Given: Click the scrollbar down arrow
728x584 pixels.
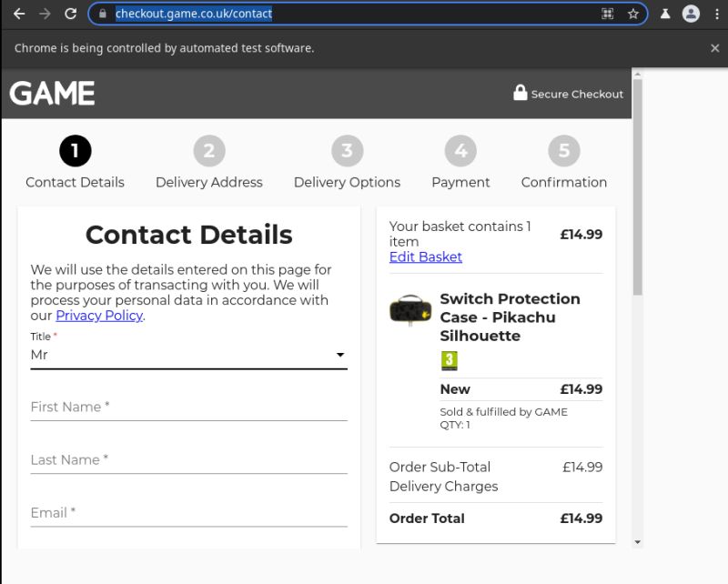Looking at the screenshot, I should pyautogui.click(x=638, y=542).
